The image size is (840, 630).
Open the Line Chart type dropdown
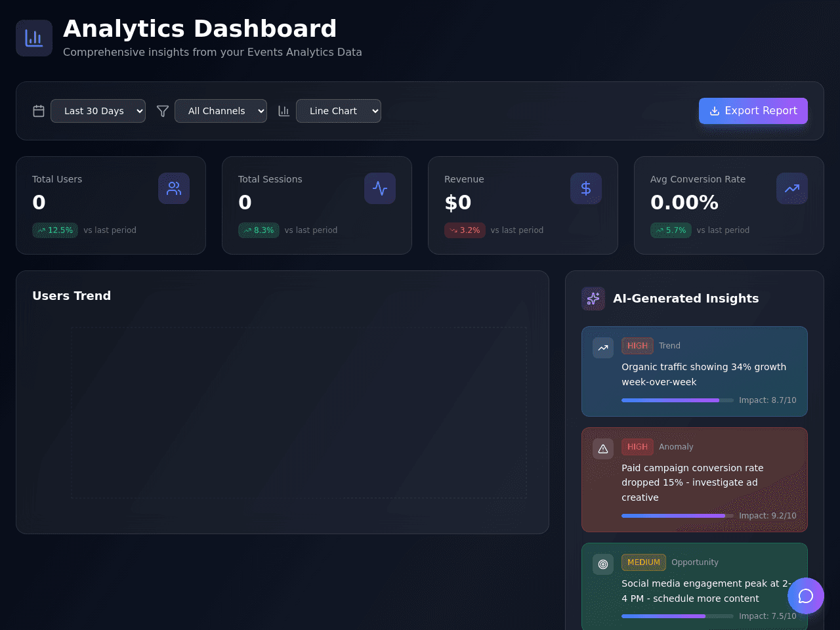coord(339,111)
